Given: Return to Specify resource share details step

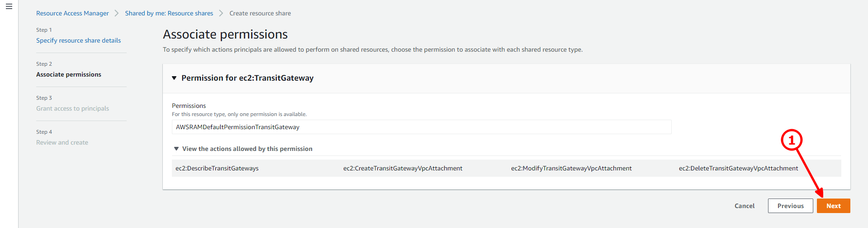Looking at the screenshot, I should click(x=79, y=40).
